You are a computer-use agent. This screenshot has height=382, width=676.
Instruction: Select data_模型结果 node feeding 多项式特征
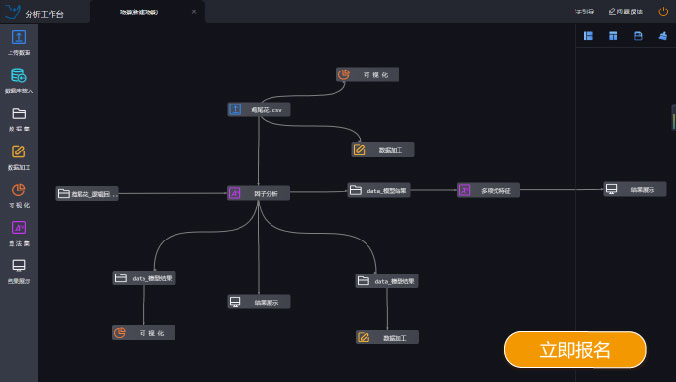[x=379, y=190]
